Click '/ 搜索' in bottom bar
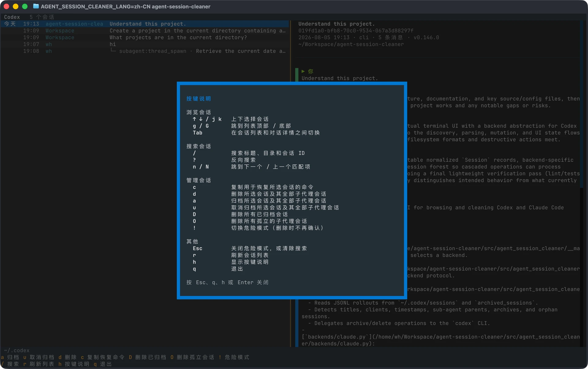588x369 pixels. 10,364
